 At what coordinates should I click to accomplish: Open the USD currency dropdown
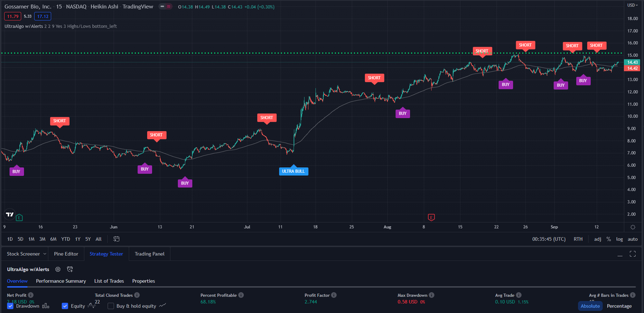[632, 5]
